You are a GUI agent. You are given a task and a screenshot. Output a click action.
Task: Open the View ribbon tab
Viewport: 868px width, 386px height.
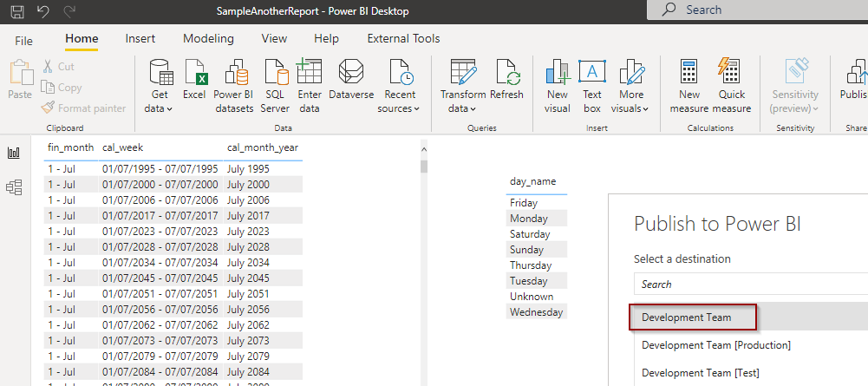pos(274,39)
